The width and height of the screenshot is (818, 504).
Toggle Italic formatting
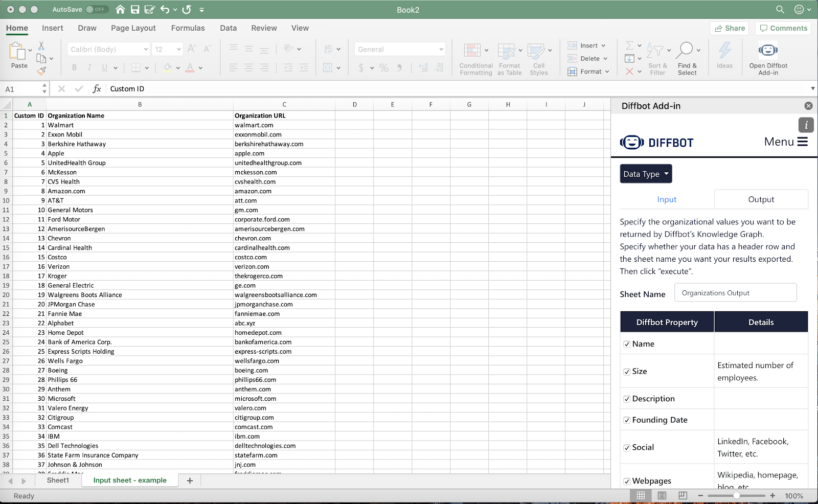pos(89,67)
